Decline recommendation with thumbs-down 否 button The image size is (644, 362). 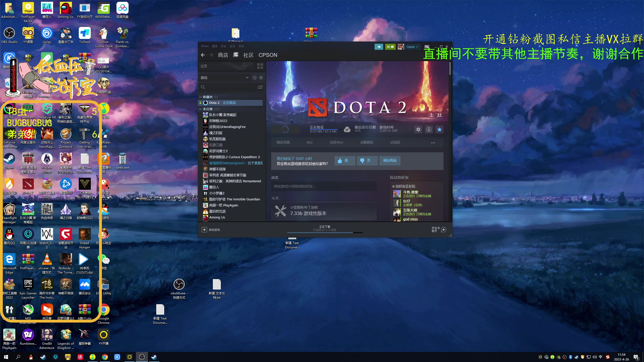pos(367,161)
